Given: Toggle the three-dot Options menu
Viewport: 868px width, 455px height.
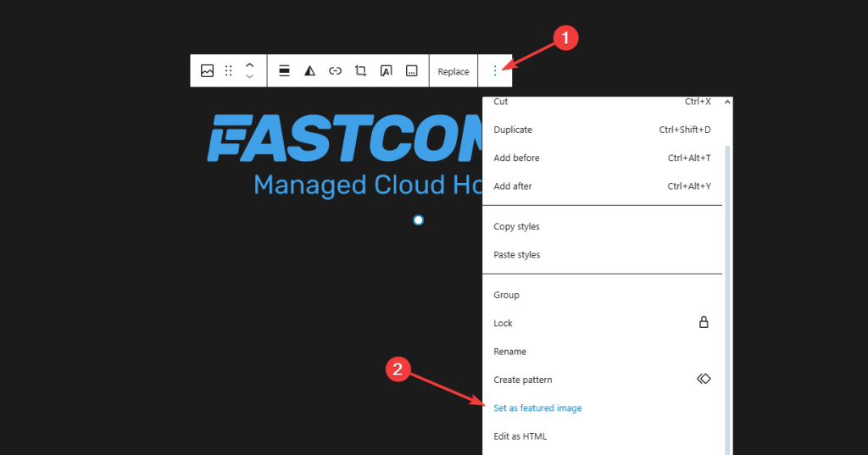Looking at the screenshot, I should coord(495,71).
